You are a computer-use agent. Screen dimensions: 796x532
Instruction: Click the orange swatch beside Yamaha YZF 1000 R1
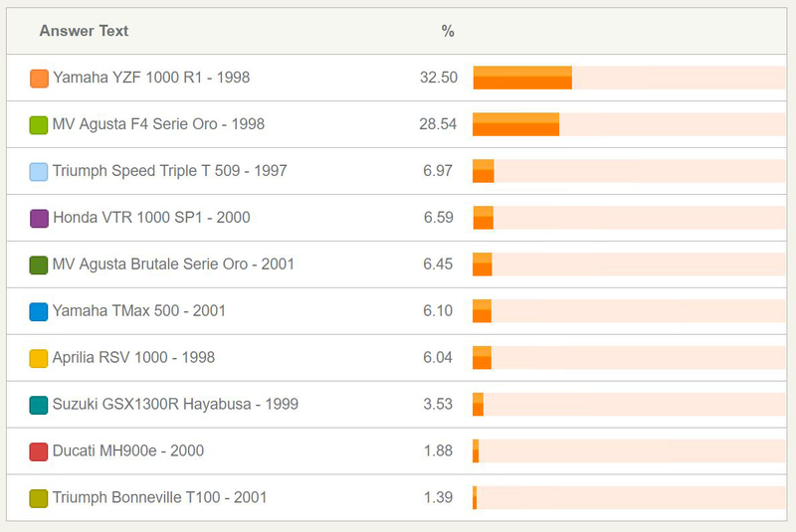coord(39,79)
